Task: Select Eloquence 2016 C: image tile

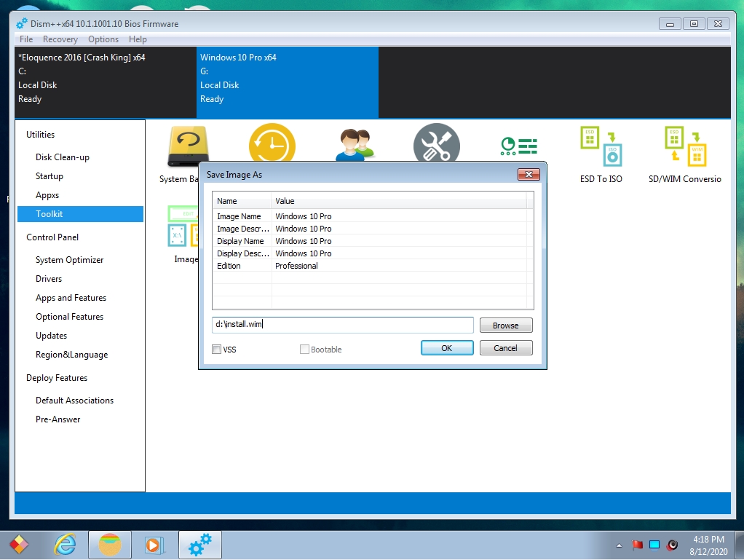Action: pos(106,82)
